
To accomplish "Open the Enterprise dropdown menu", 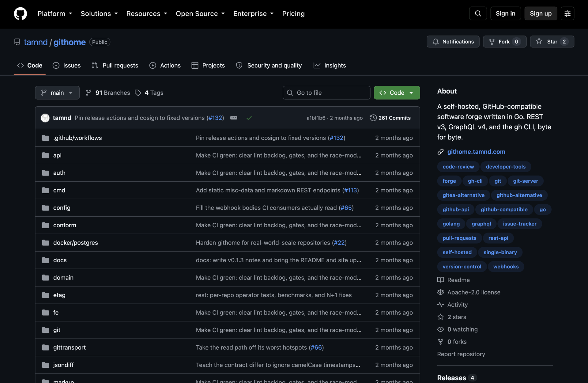I will (x=253, y=14).
